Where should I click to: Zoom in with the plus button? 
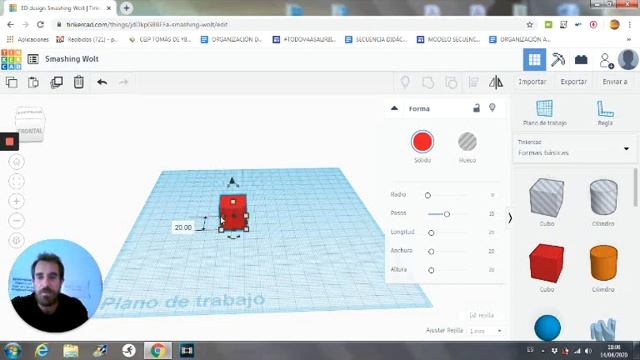pyautogui.click(x=17, y=201)
